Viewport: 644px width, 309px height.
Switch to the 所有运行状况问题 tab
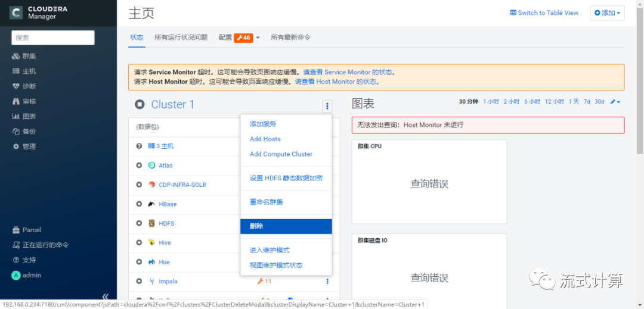click(x=181, y=38)
